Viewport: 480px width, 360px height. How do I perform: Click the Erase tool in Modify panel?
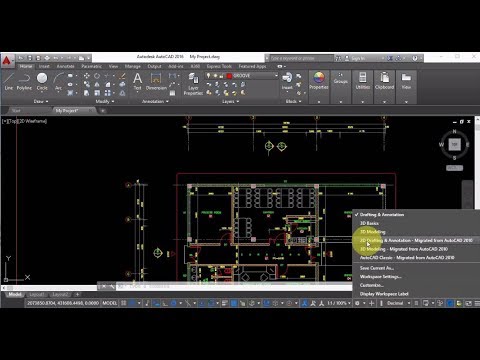pos(122,76)
